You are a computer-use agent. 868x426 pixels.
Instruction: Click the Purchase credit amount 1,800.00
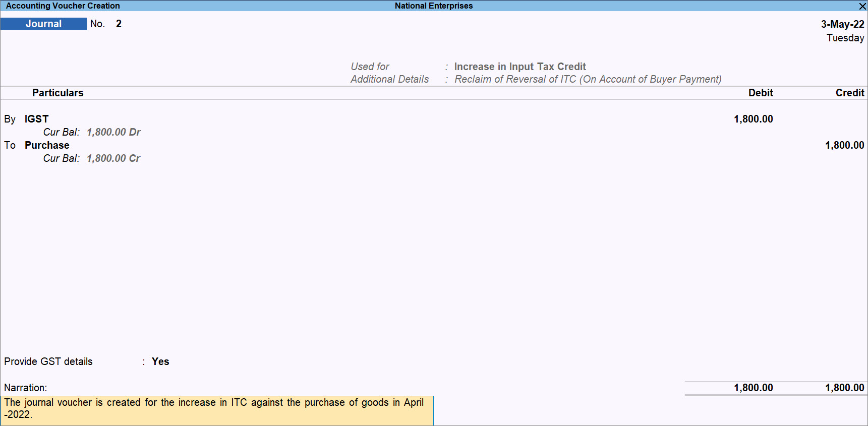click(x=844, y=145)
